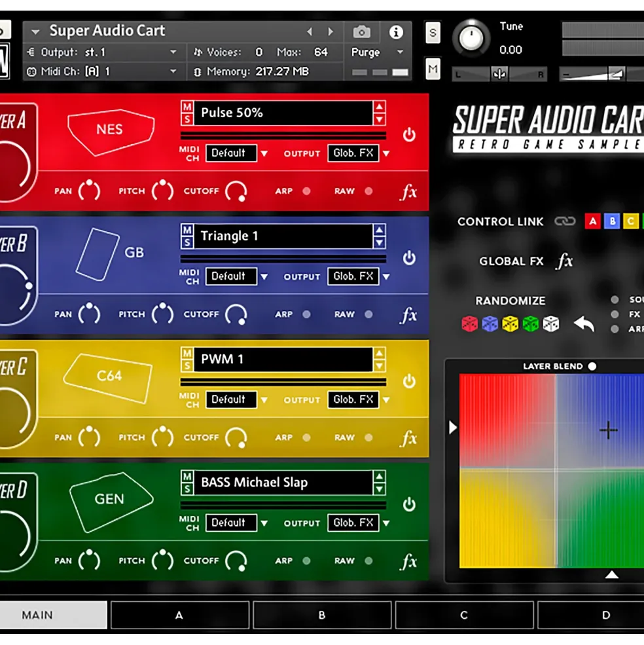Enable ARP on Layer A
The height and width of the screenshot is (645, 644).
[x=306, y=191]
